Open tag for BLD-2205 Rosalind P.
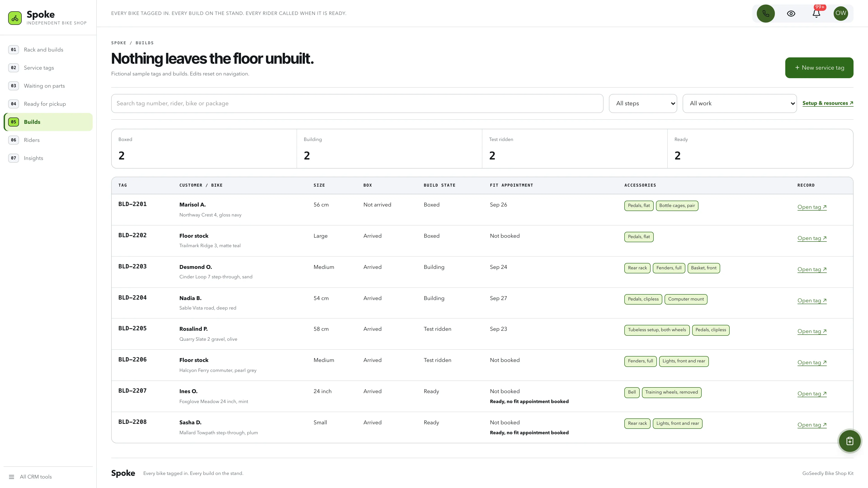Image resolution: width=868 pixels, height=488 pixels. 812,331
